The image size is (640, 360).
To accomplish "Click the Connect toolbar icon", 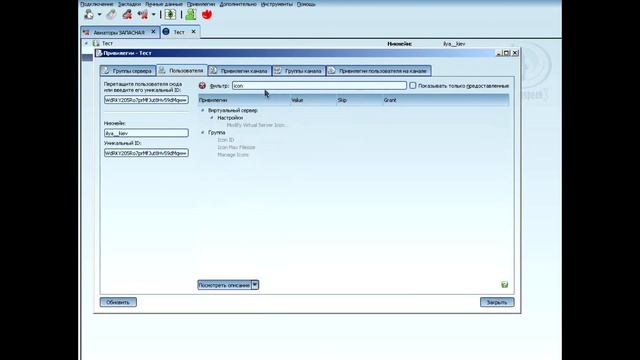I will 89,15.
